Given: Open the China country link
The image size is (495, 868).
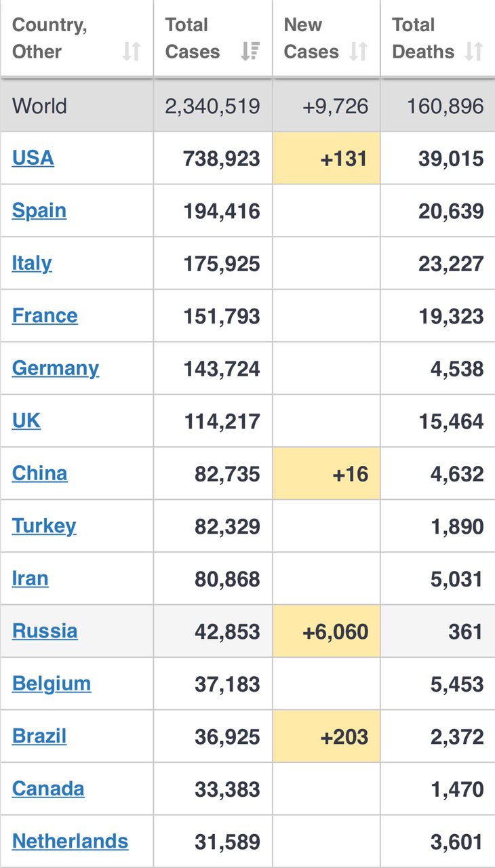Looking at the screenshot, I should point(39,473).
